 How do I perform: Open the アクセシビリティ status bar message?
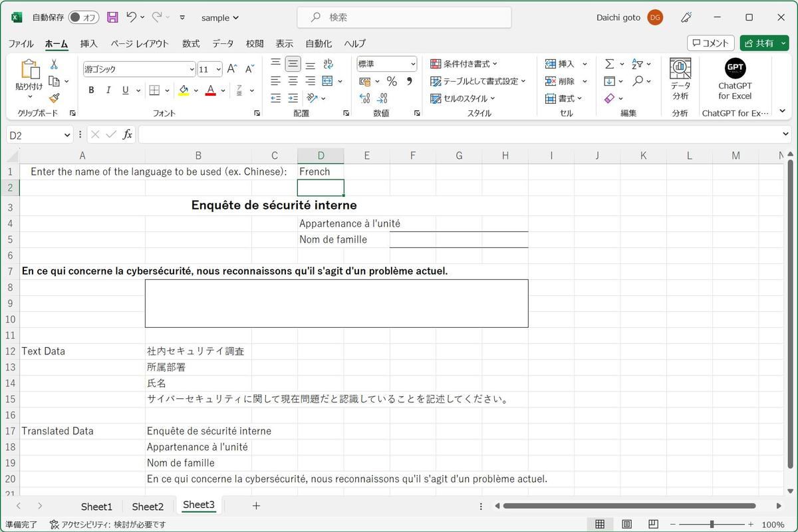[x=108, y=525]
